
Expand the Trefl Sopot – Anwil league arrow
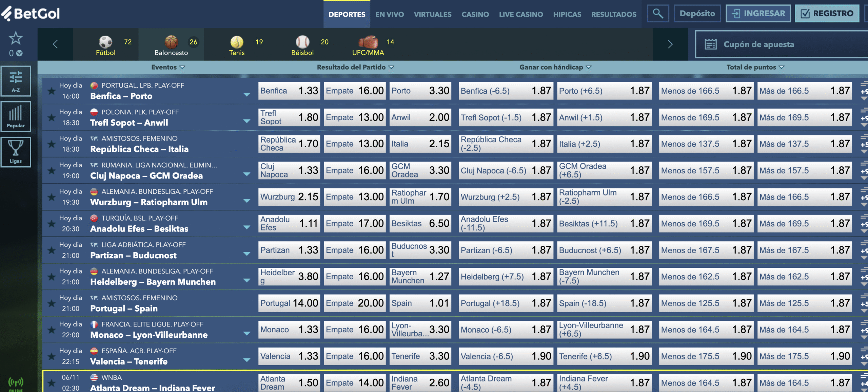[x=247, y=121]
